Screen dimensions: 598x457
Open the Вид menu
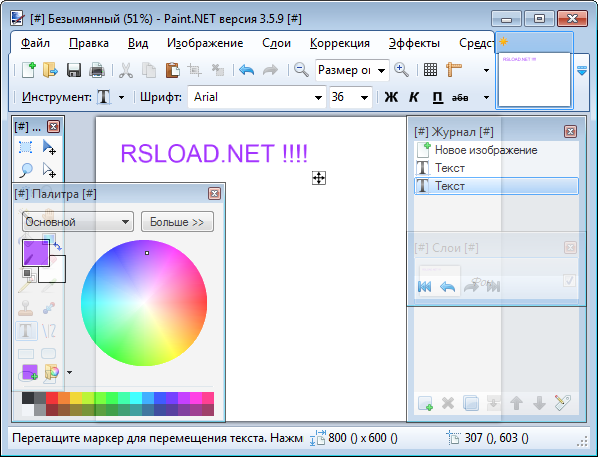pos(138,43)
